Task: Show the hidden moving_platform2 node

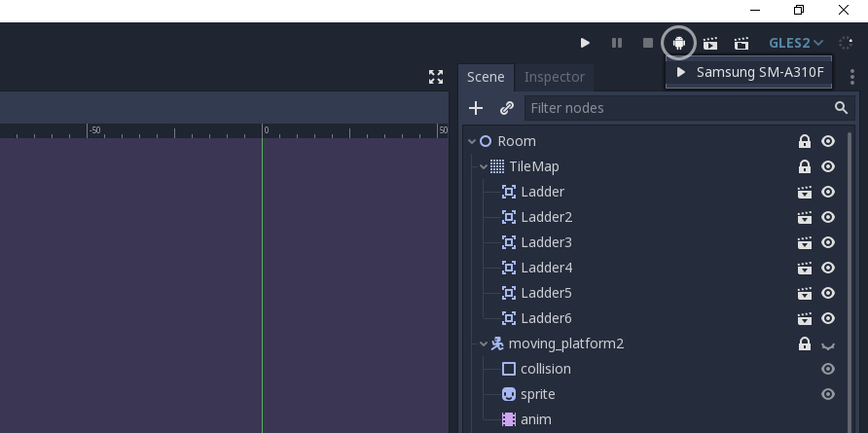Action: [828, 346]
